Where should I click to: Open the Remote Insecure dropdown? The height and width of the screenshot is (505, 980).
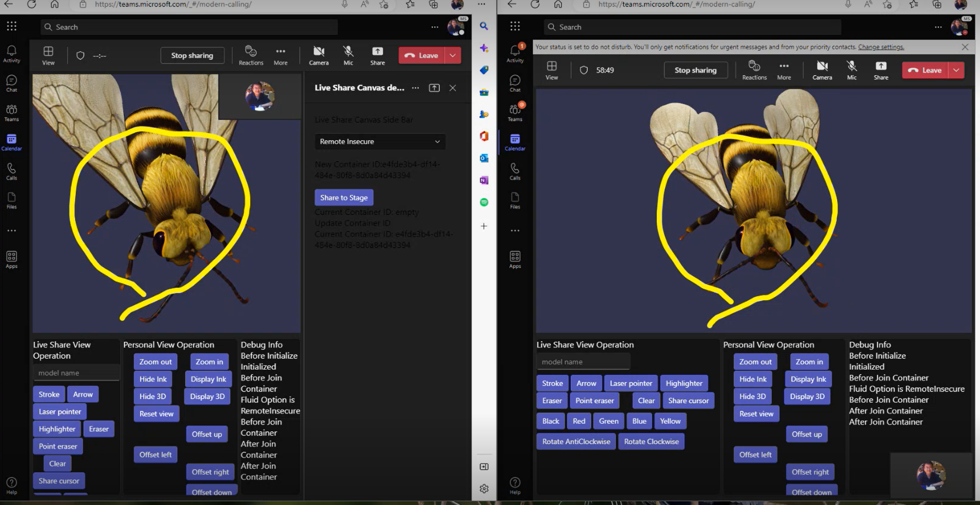pos(380,142)
